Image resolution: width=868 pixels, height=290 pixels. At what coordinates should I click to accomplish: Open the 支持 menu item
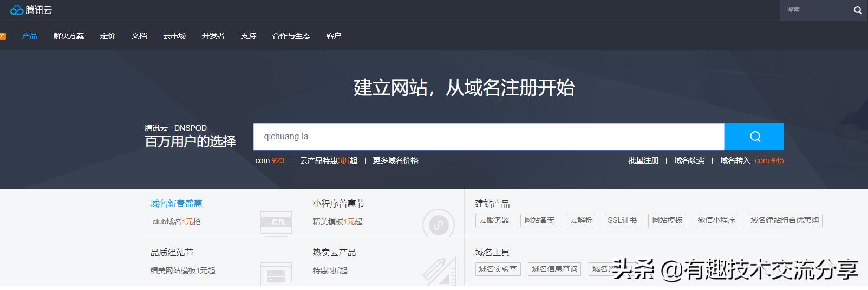[x=249, y=36]
